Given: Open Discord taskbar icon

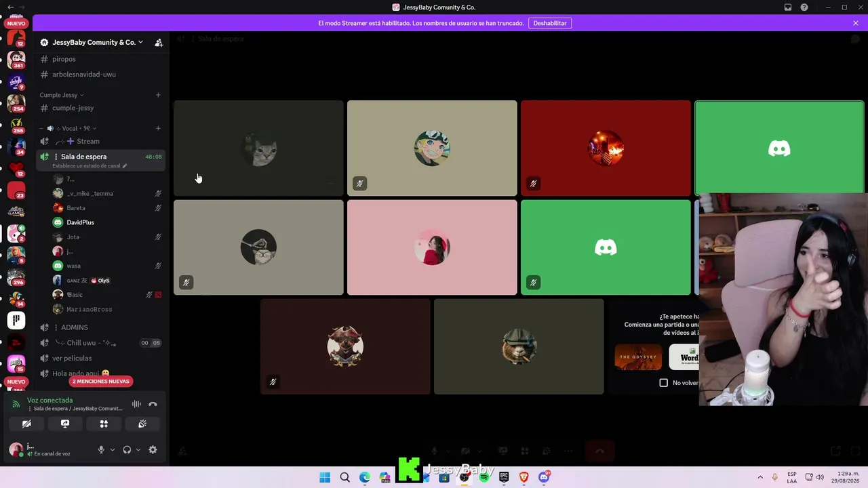Looking at the screenshot, I should coord(544,477).
